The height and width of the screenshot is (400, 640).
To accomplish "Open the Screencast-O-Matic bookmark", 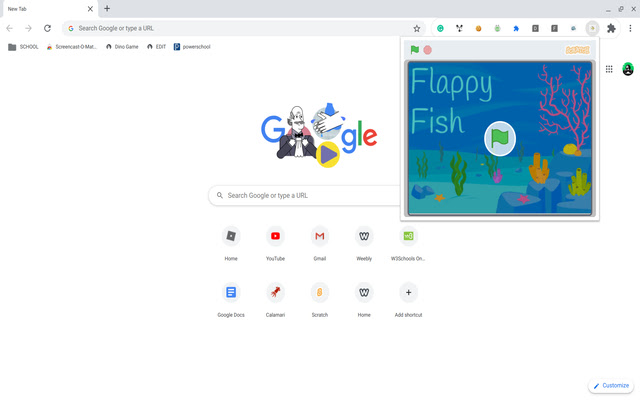I will 72,47.
